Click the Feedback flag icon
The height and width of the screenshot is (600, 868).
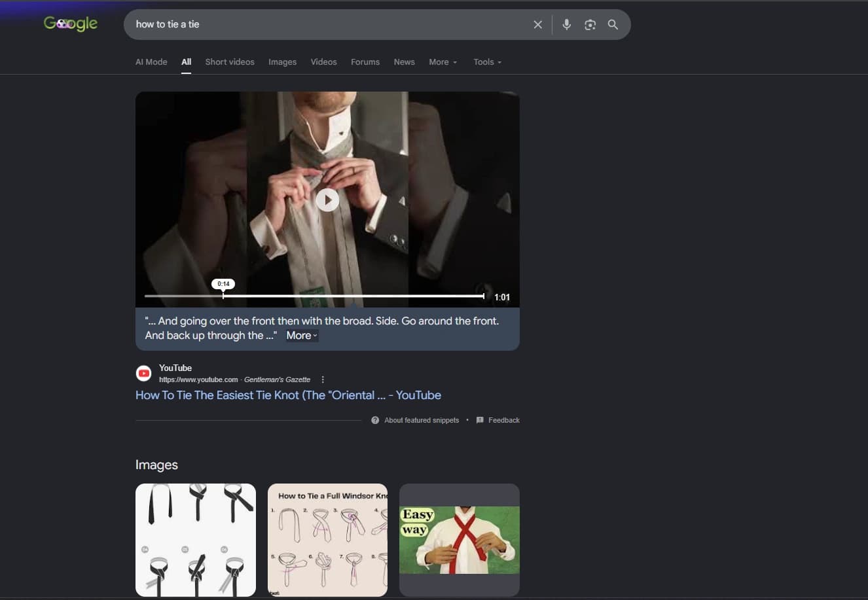[x=480, y=420]
